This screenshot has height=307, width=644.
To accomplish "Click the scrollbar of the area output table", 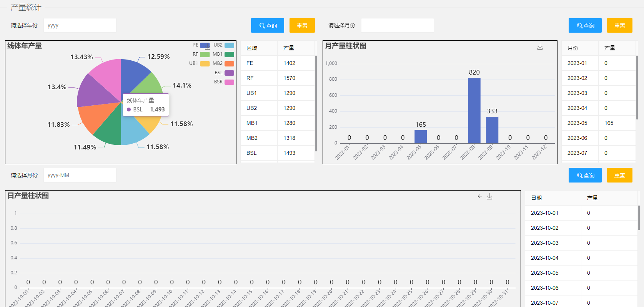I will point(316,103).
